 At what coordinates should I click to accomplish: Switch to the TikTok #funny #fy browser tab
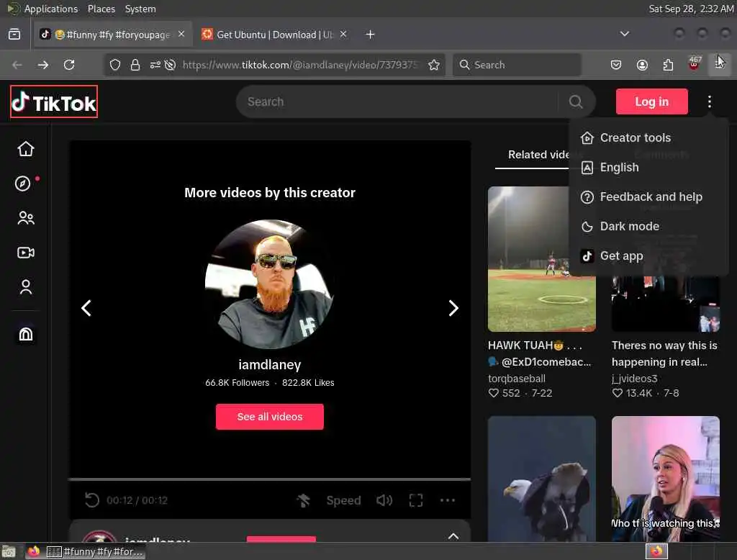[x=113, y=35]
